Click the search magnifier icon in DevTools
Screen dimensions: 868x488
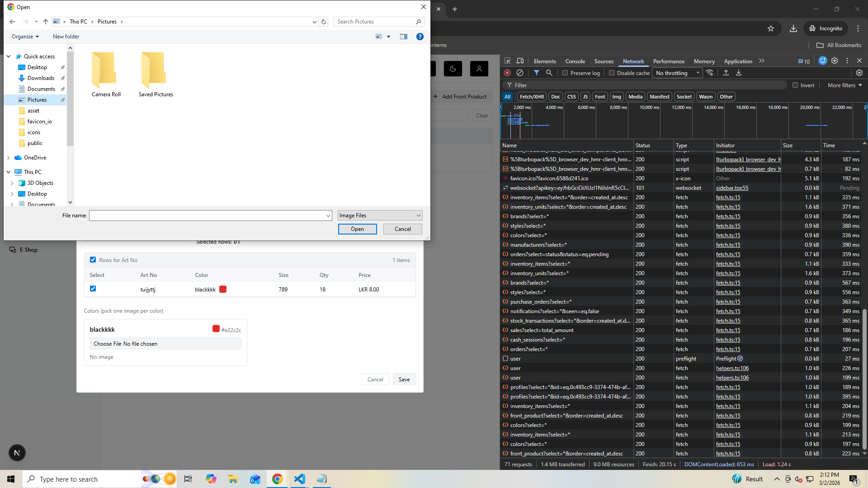point(549,73)
